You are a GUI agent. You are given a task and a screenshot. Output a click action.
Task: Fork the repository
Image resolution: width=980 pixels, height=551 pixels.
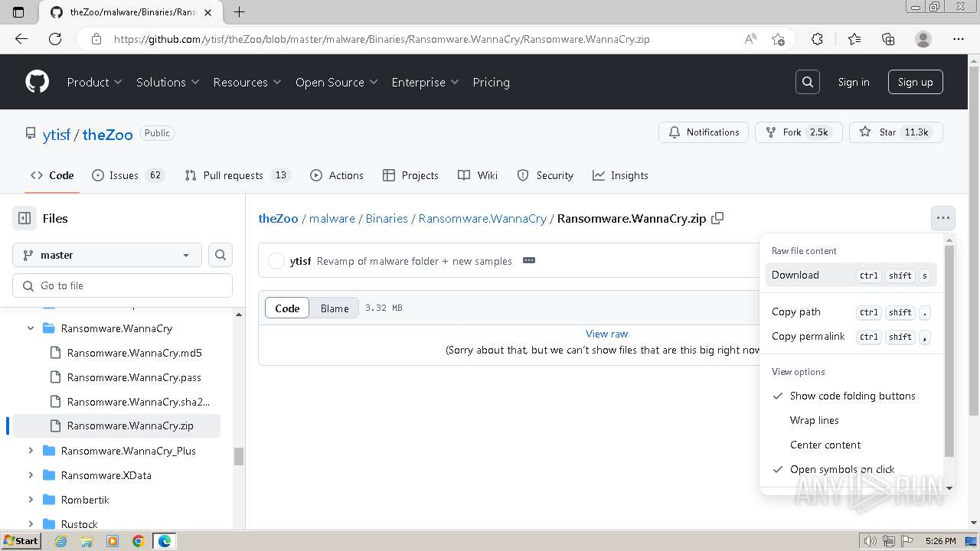pyautogui.click(x=799, y=132)
